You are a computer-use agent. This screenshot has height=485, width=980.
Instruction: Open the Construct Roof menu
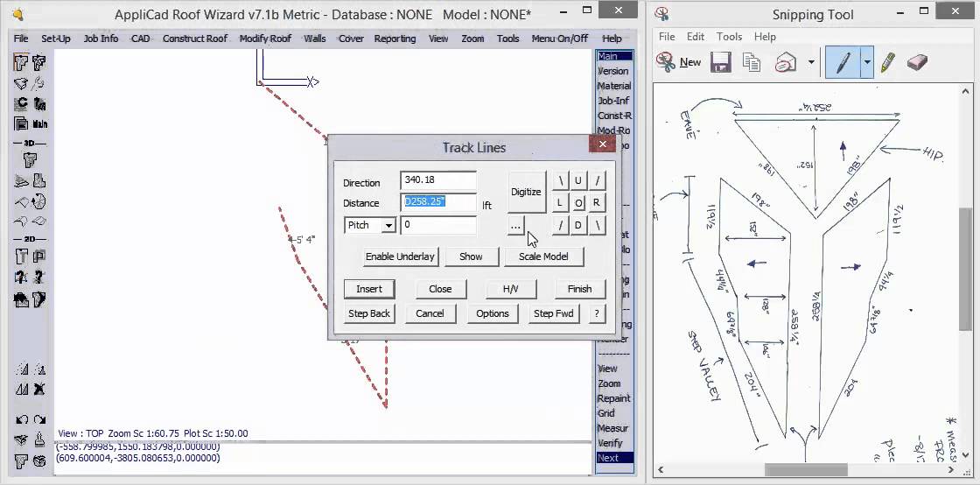click(x=195, y=39)
